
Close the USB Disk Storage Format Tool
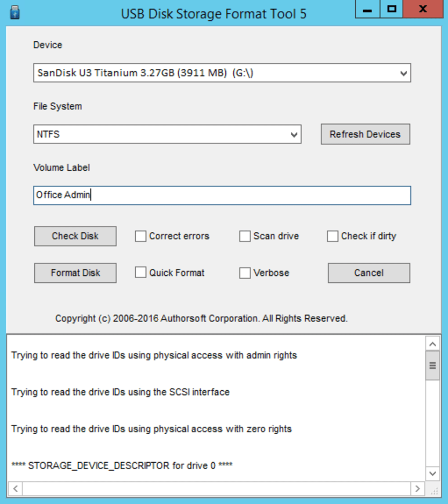423,9
